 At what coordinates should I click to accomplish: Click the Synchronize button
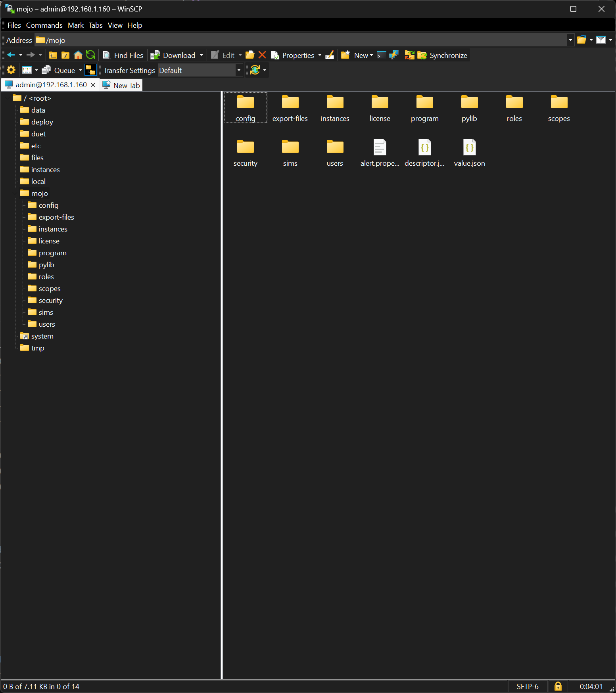point(443,55)
